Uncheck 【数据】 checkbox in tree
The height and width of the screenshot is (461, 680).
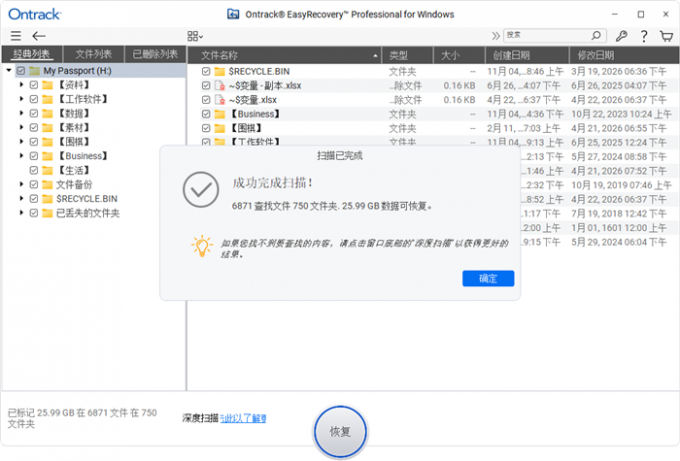pyautogui.click(x=34, y=113)
